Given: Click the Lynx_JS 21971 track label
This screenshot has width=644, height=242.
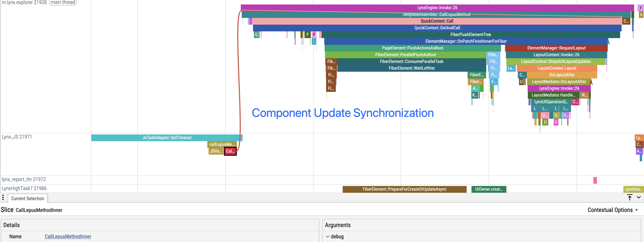Looking at the screenshot, I should [x=17, y=137].
